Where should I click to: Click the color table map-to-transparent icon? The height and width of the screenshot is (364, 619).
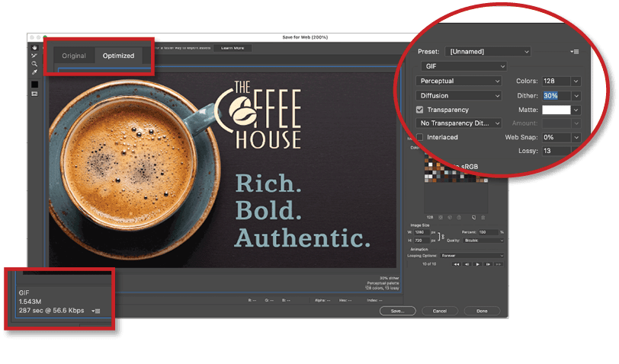pos(441,217)
